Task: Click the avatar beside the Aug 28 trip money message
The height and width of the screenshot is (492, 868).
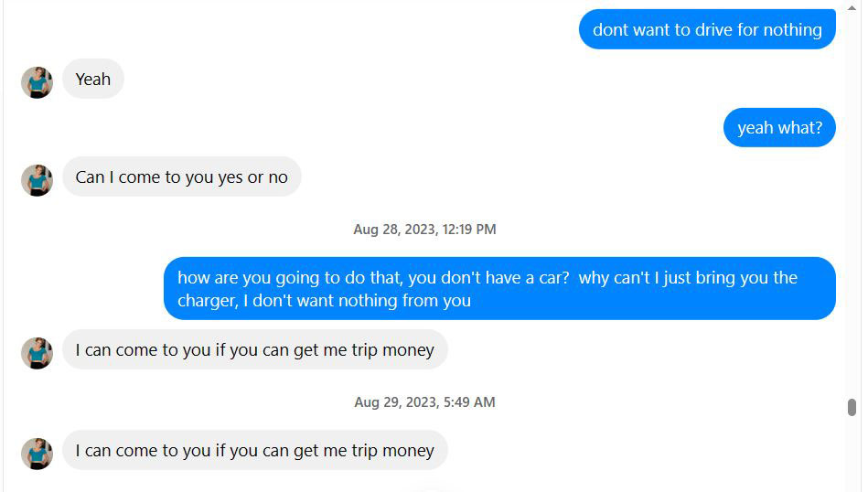Action: coord(37,353)
